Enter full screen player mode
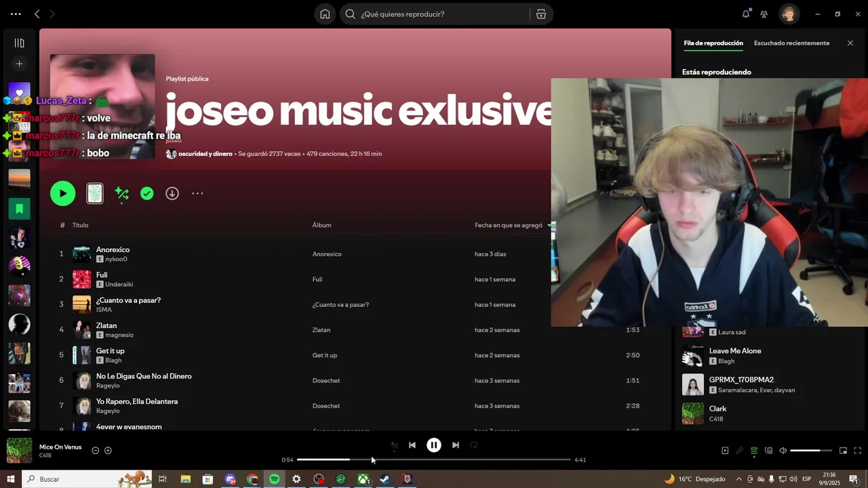868x488 pixels. click(857, 451)
